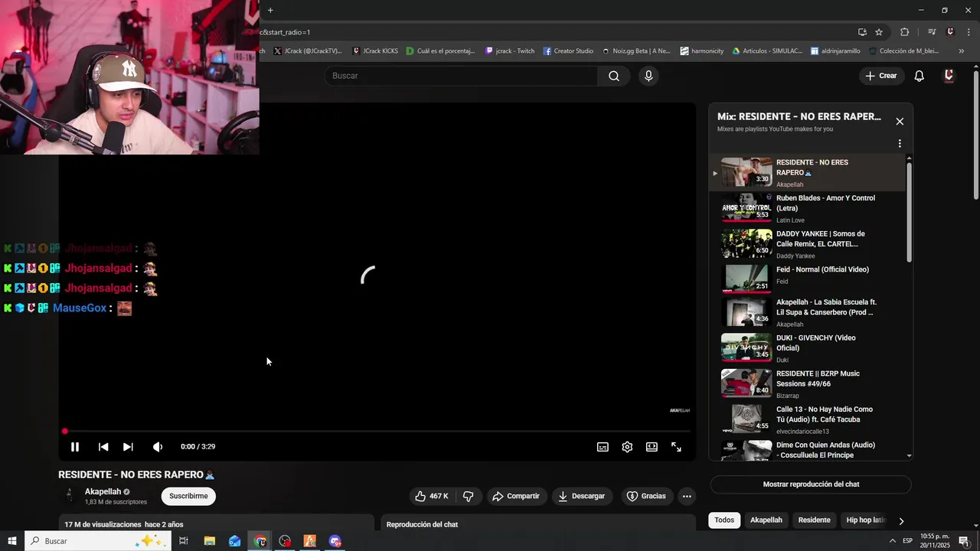Click the Mix playlist scrollbar
Viewport: 980px width, 551px height.
[910, 210]
